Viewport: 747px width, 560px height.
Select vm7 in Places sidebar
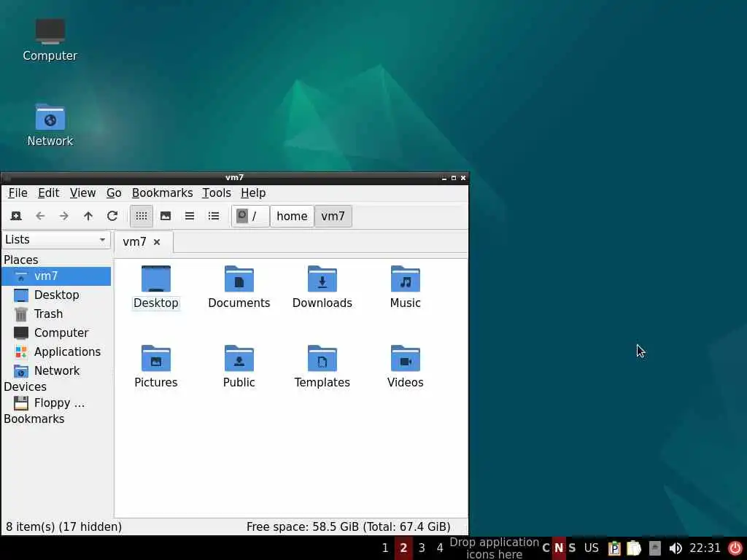click(x=56, y=276)
